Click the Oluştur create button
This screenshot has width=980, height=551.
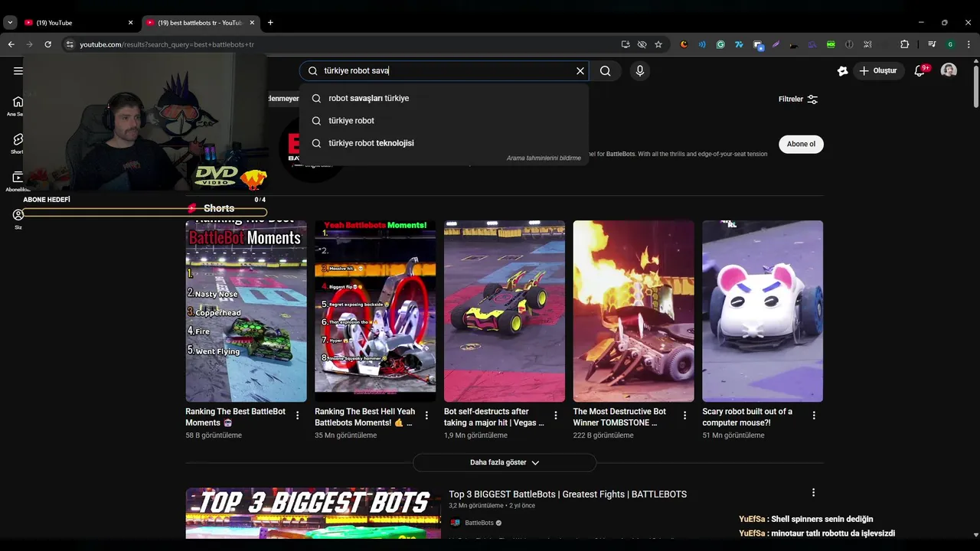pos(878,70)
